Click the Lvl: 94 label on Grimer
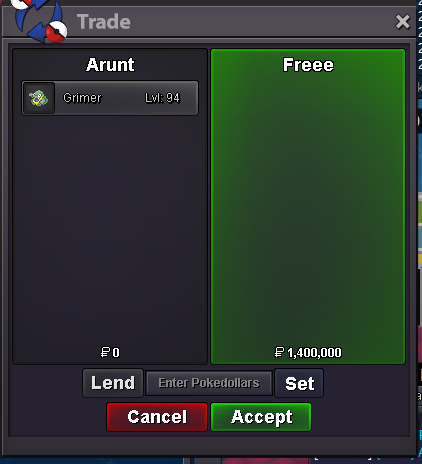Viewport: 422px width, 464px height. coord(162,98)
